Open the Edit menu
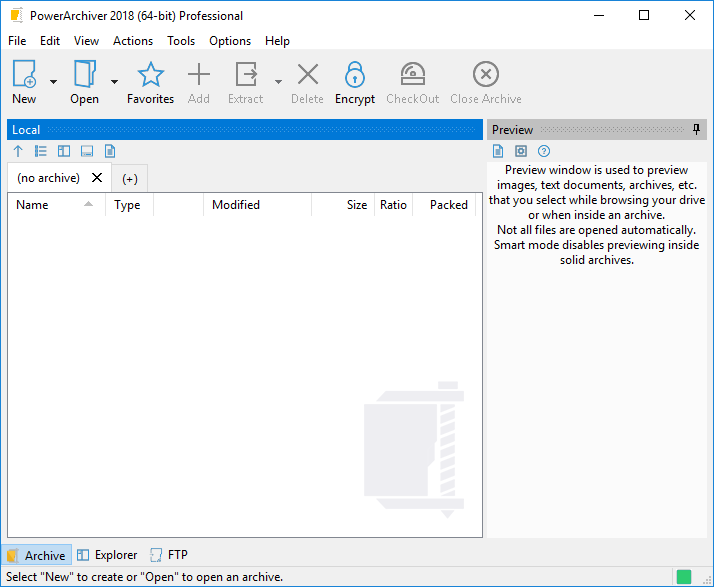714x587 pixels. tap(50, 41)
